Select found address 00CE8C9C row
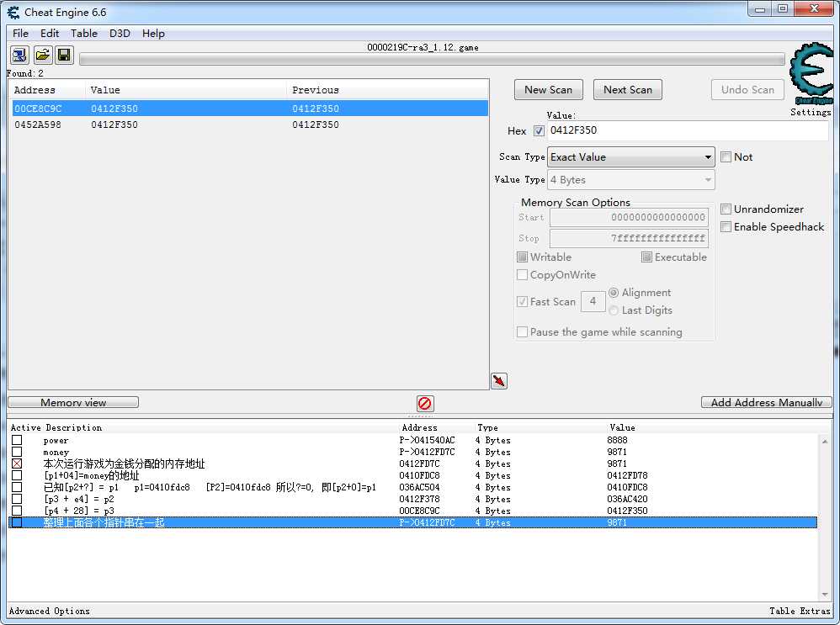 (250, 109)
